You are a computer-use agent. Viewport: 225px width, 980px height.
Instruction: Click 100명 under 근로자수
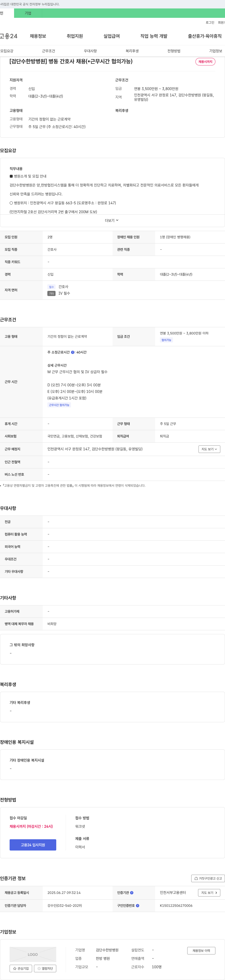point(157,967)
